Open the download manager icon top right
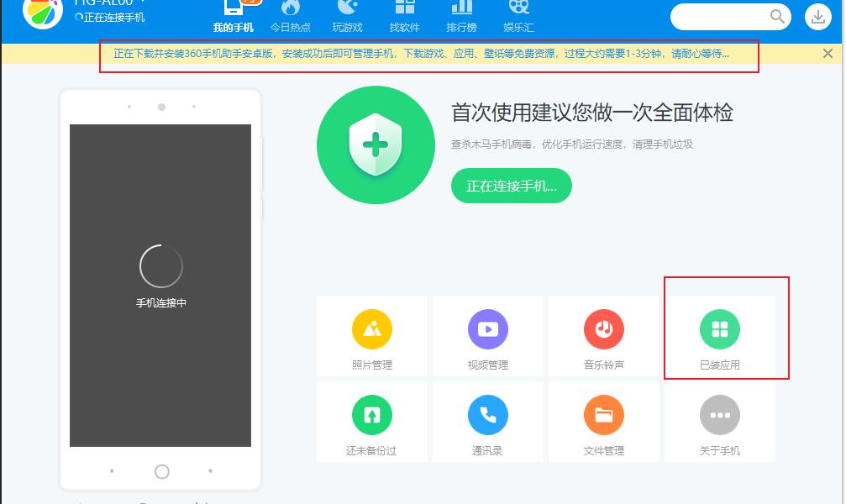This screenshot has height=504, width=846. coord(818,16)
